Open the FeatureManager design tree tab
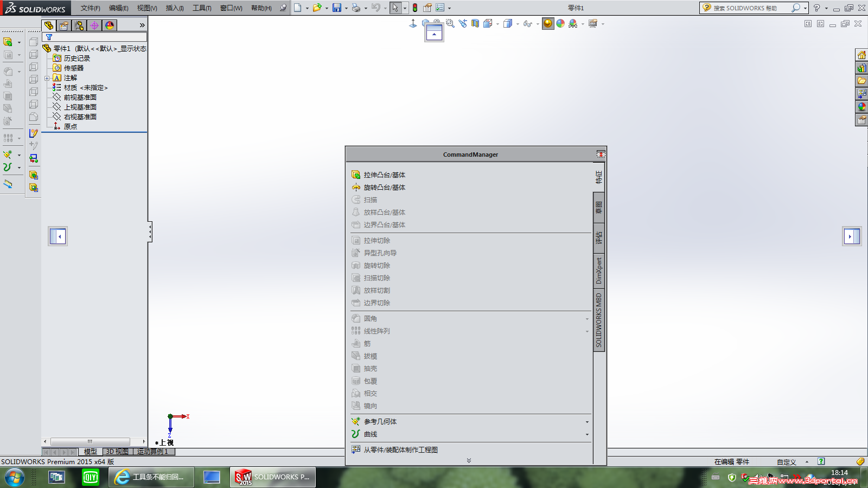Image resolution: width=868 pixels, height=488 pixels. point(49,25)
